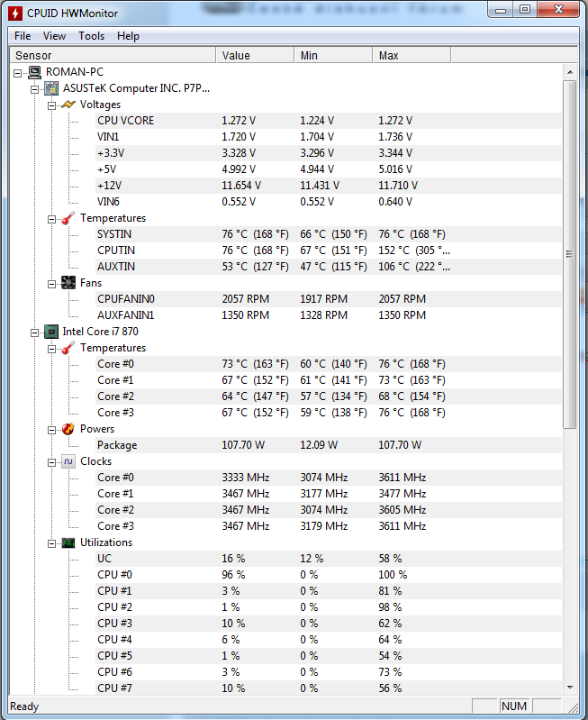Click the ROMAN-PC computer icon
Image resolution: width=588 pixels, height=720 pixels.
[x=34, y=72]
